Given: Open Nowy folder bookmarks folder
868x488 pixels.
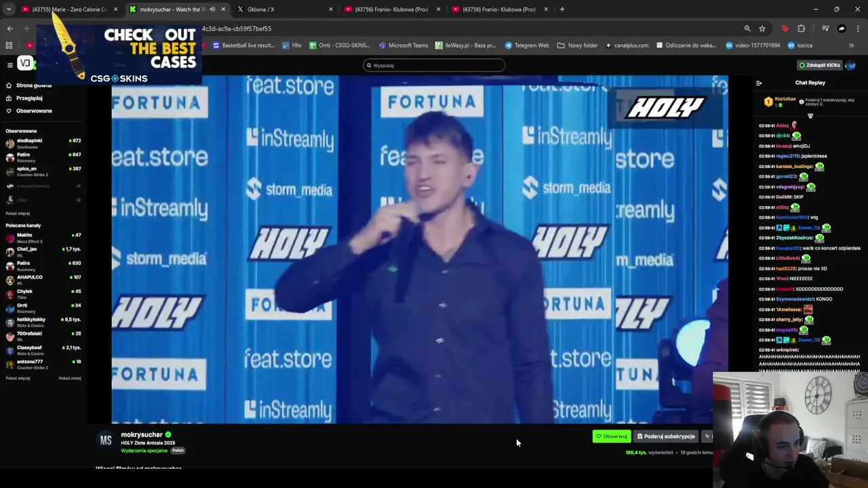Looking at the screenshot, I should tap(578, 45).
